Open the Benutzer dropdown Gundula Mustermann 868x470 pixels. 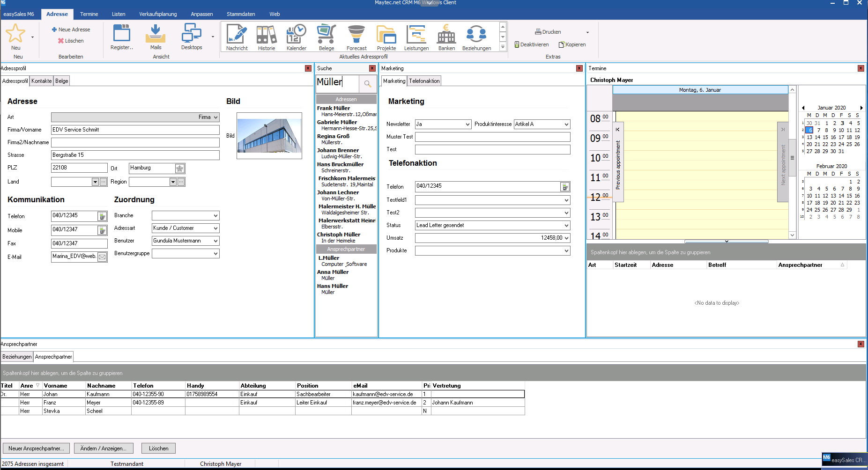(x=215, y=241)
